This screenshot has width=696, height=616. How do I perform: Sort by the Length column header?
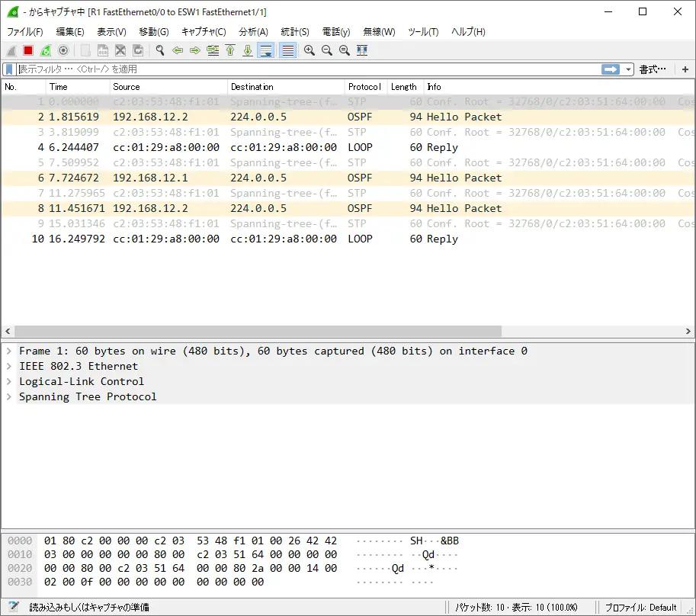click(406, 87)
